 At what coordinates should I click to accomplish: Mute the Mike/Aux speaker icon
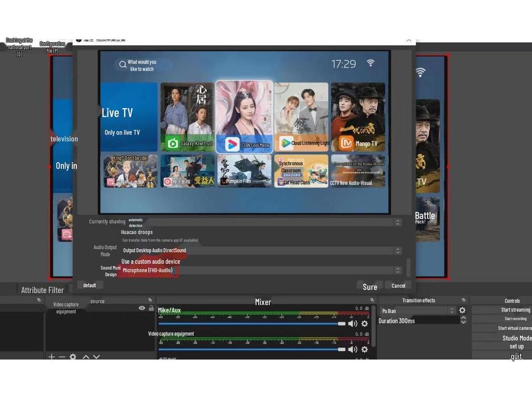[353, 324]
